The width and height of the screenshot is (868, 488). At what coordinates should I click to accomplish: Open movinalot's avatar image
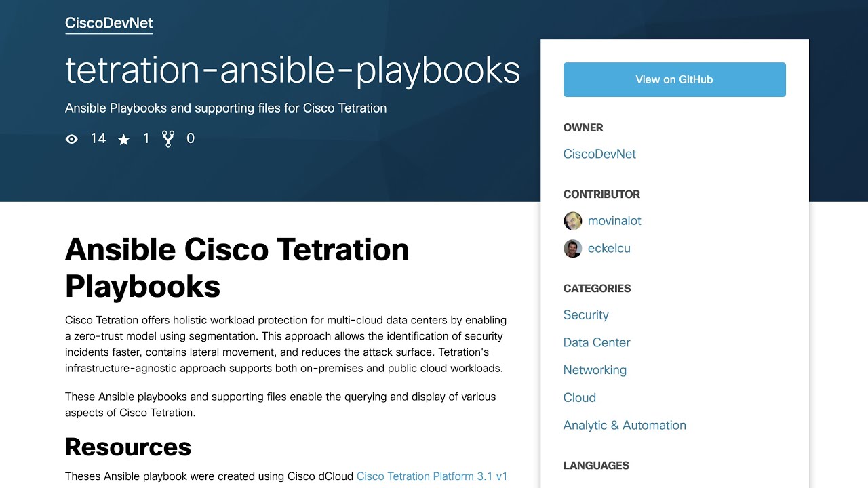[572, 221]
